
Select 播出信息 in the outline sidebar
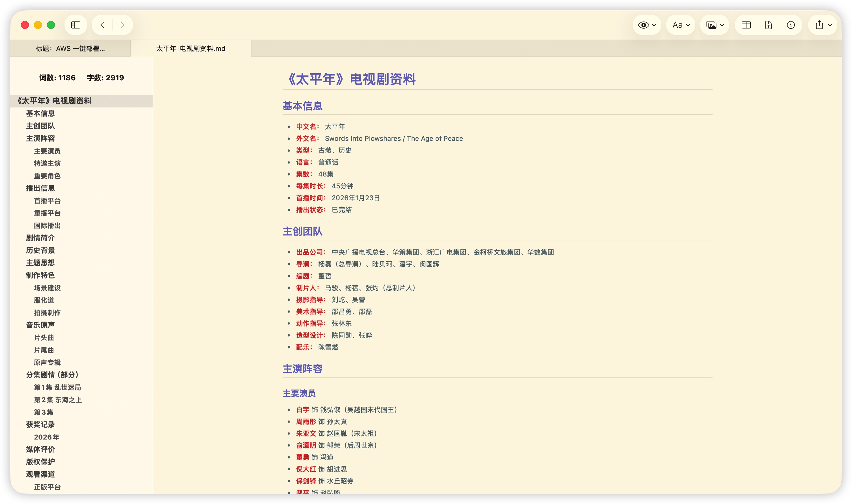pos(40,188)
